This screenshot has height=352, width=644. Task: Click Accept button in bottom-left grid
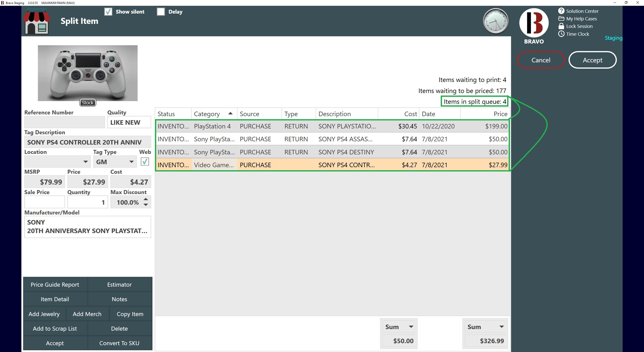tap(55, 343)
